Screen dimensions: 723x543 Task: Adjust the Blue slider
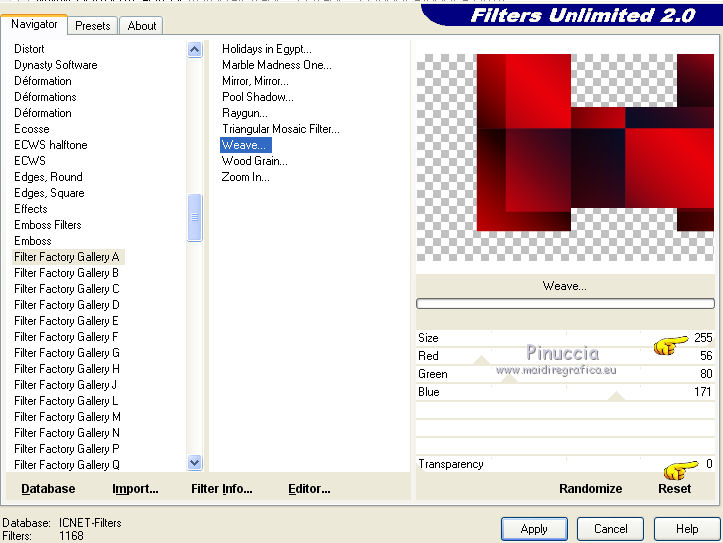[565, 392]
